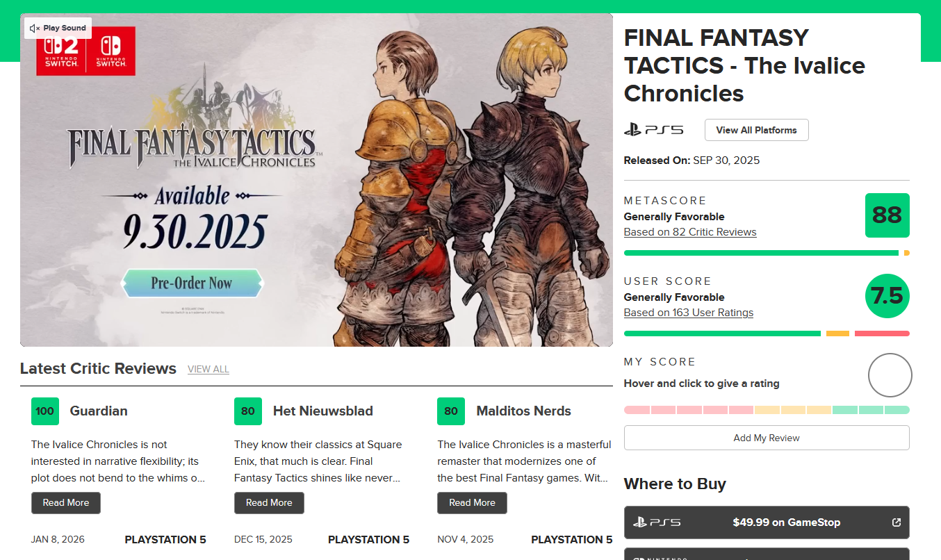The height and width of the screenshot is (560, 941).
Task: Click the external link icon on GameStop offer
Action: click(897, 522)
